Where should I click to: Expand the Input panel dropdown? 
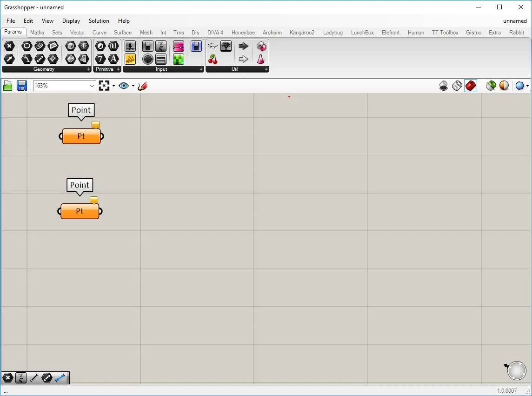click(201, 69)
